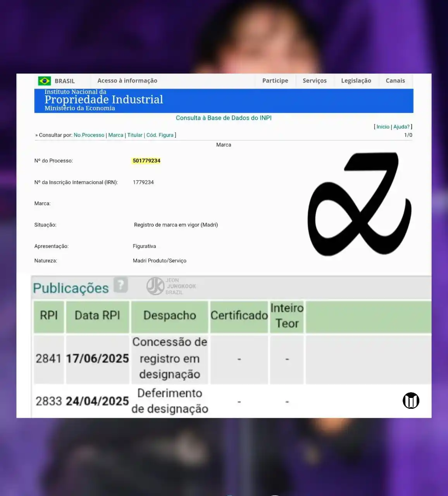Screen dimensions: 448x496
Task: Click RPI number 2841
Action: tap(48, 358)
